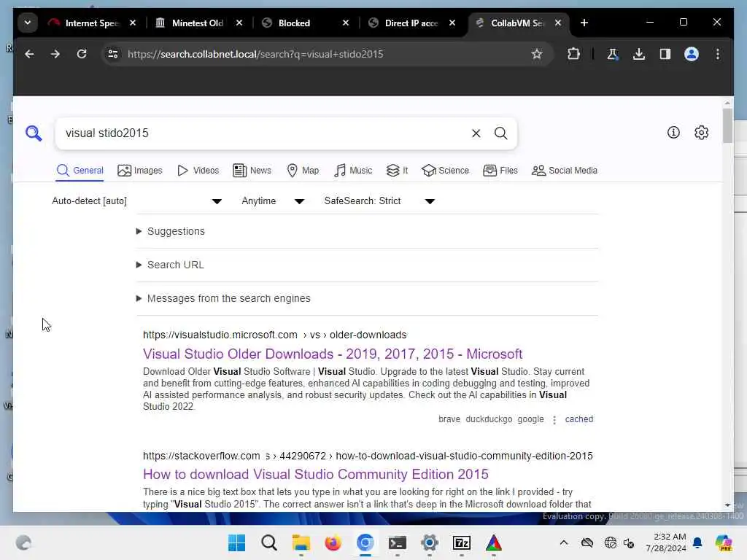The height and width of the screenshot is (560, 747).
Task: Launch Firefox from the taskbar
Action: (333, 542)
